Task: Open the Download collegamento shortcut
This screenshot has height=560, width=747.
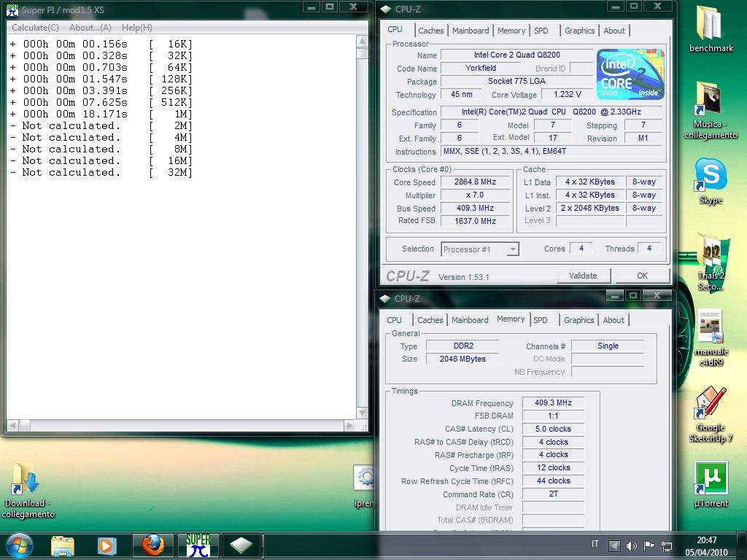Action: pos(28,489)
